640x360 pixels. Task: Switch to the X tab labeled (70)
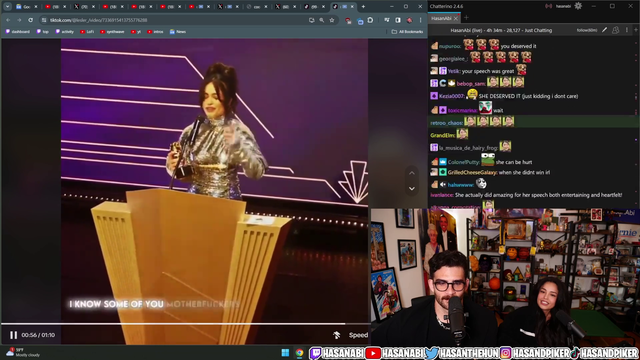(84, 7)
